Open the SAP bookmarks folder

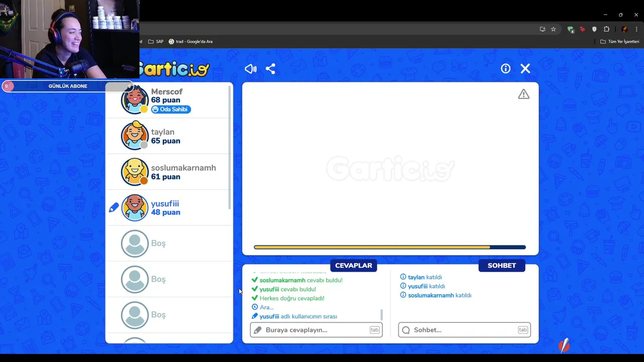pos(156,42)
